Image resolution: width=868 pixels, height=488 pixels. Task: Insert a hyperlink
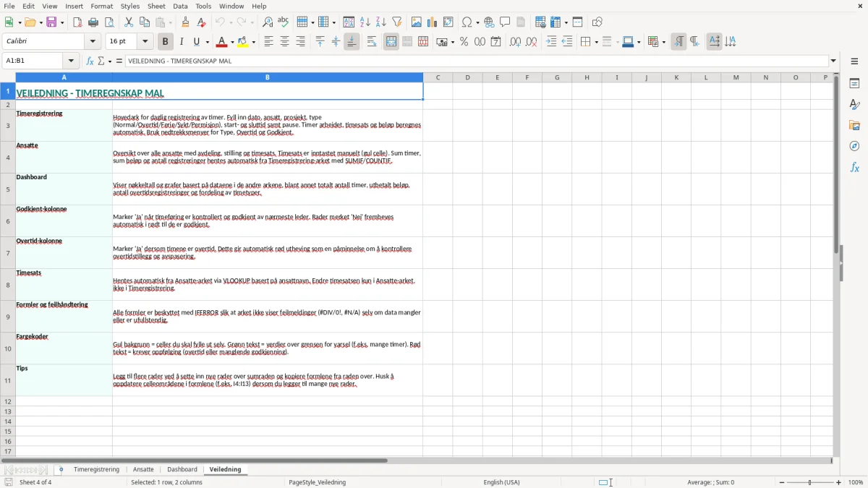[x=489, y=22]
